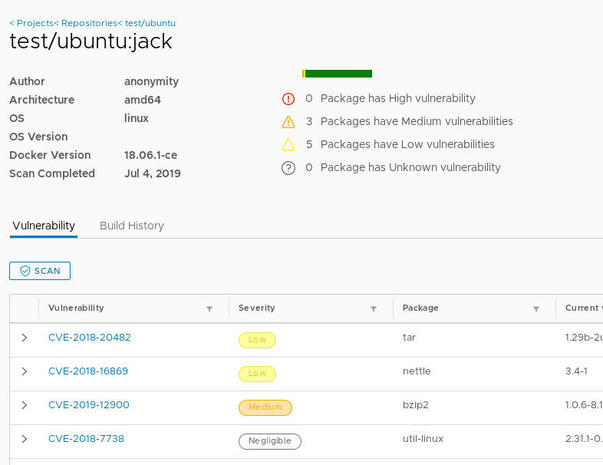Viewport: 603px width, 465px height.
Task: Click the Medium severity badge for bzip2
Action: coord(265,407)
